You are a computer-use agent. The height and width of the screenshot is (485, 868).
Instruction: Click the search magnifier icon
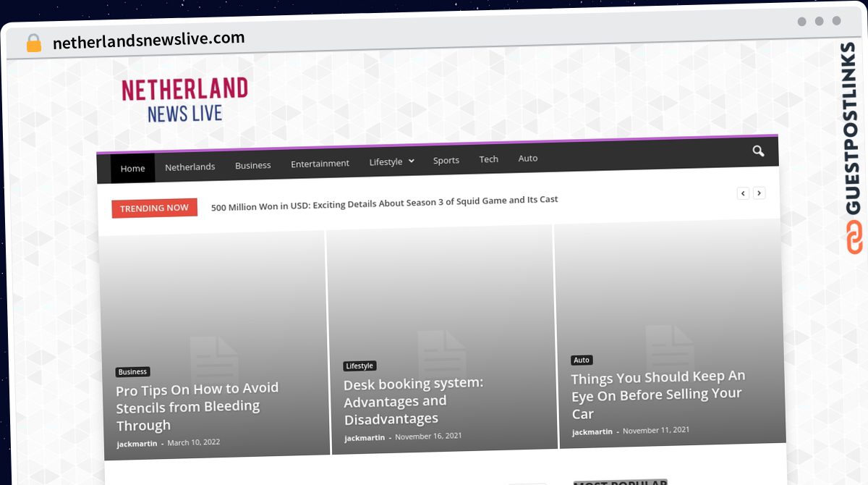pos(758,151)
